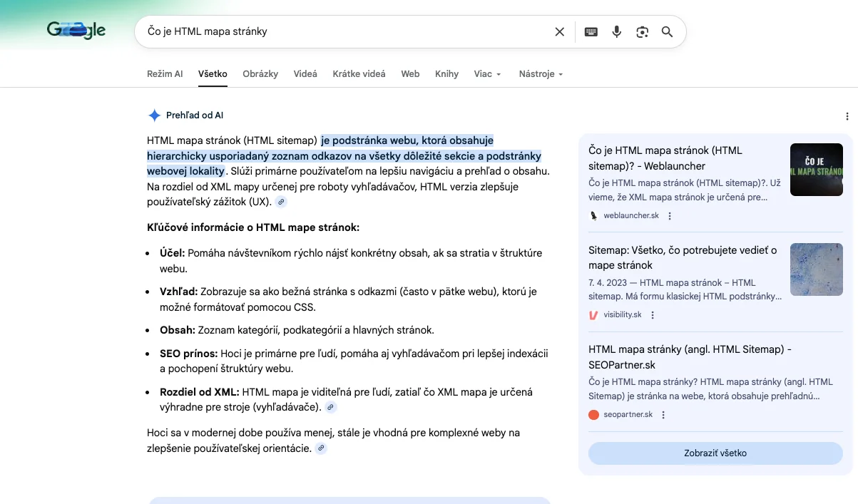
Task: Switch to the Obrázky tab
Action: (260, 73)
